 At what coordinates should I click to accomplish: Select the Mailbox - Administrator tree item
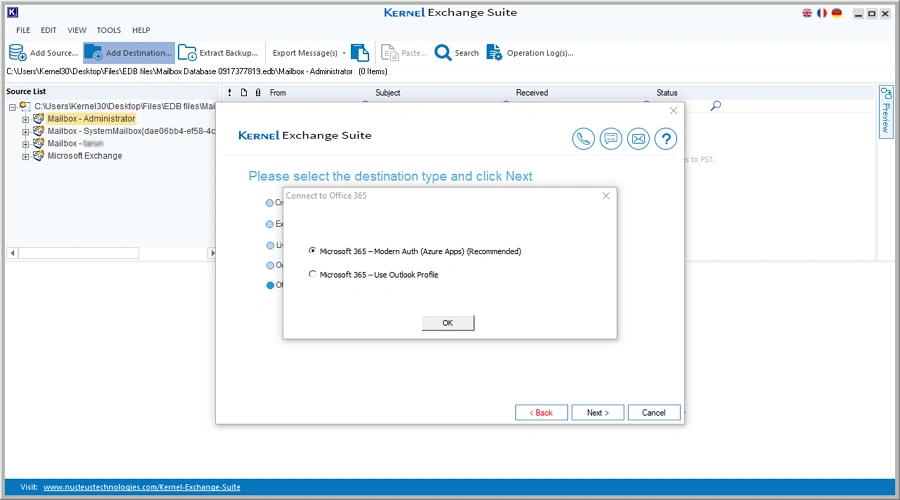(91, 118)
